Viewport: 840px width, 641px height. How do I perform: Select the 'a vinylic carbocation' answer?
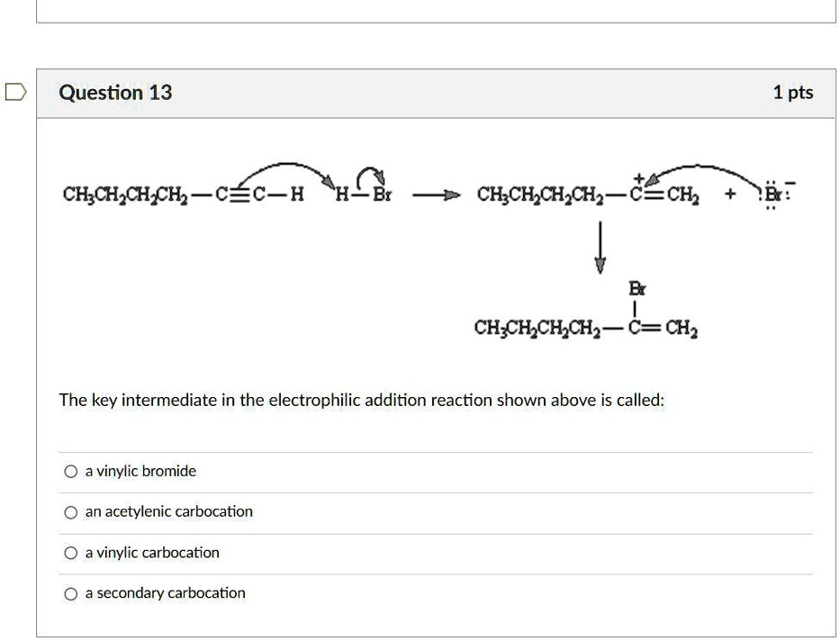click(70, 552)
